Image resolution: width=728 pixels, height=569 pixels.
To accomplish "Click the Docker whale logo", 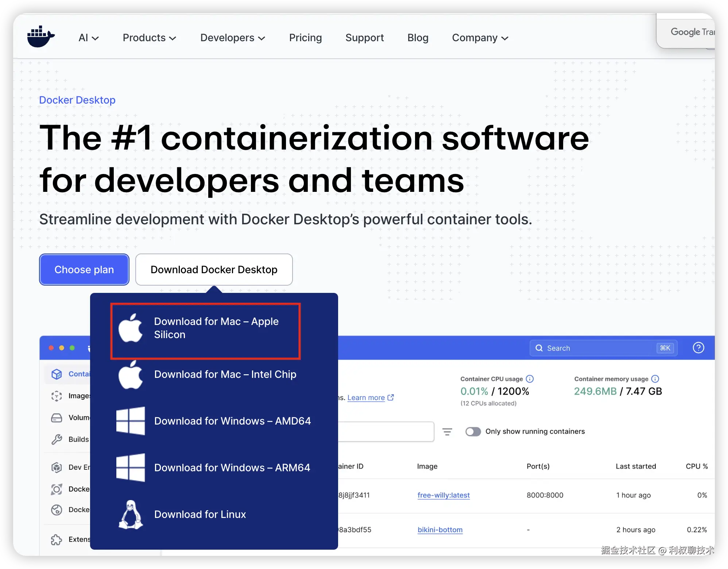I will [x=41, y=37].
